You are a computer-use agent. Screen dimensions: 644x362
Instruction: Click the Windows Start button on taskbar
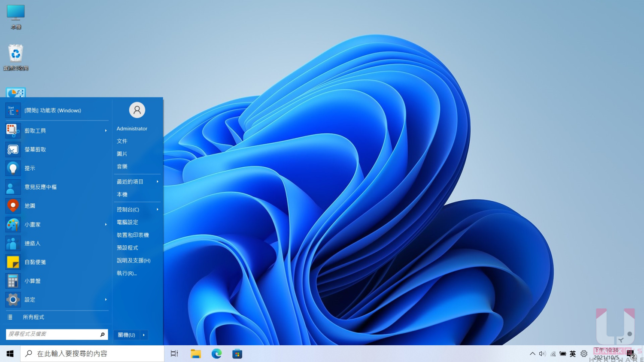pos(10,354)
